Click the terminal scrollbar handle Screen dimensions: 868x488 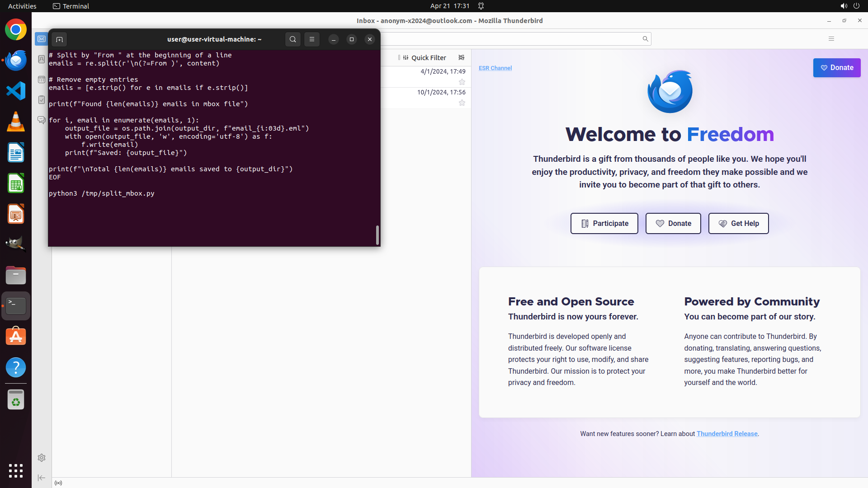tap(377, 235)
